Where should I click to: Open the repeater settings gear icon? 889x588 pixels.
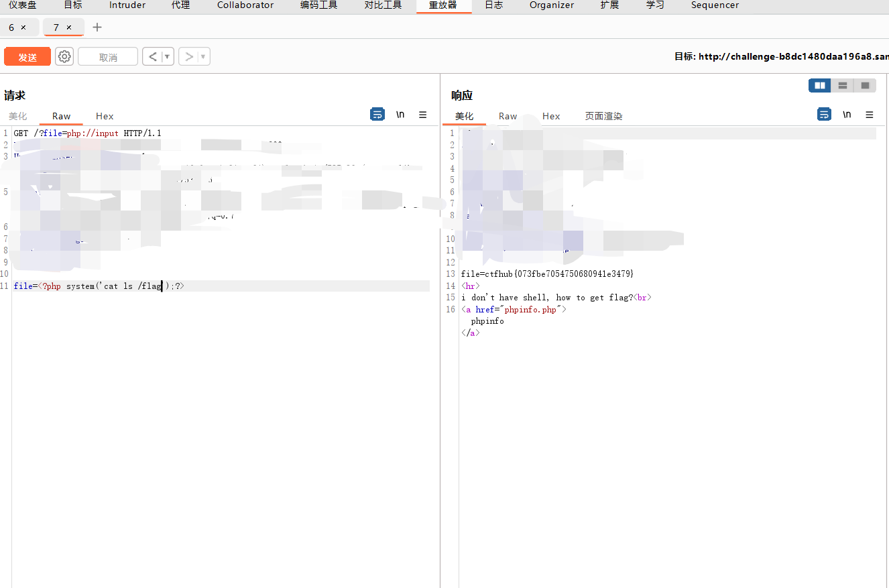pos(64,57)
